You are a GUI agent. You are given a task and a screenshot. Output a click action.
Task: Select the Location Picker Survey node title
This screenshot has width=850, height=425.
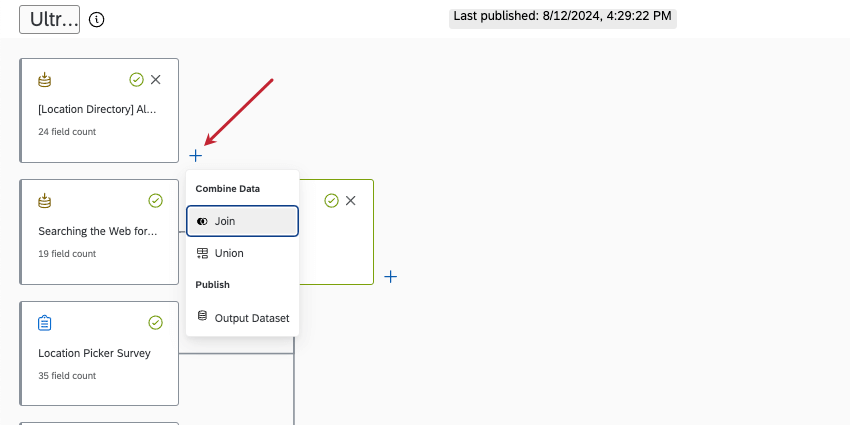point(94,353)
